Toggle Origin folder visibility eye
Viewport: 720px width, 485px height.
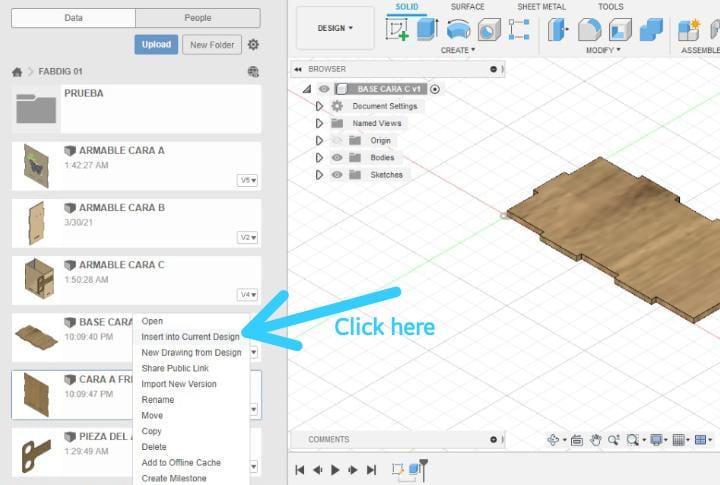coord(337,141)
